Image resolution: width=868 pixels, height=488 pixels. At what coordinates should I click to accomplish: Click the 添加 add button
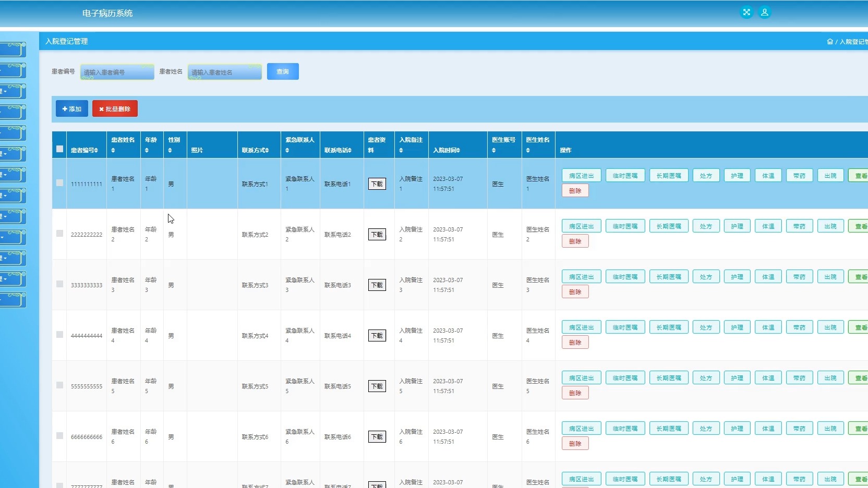click(x=72, y=109)
